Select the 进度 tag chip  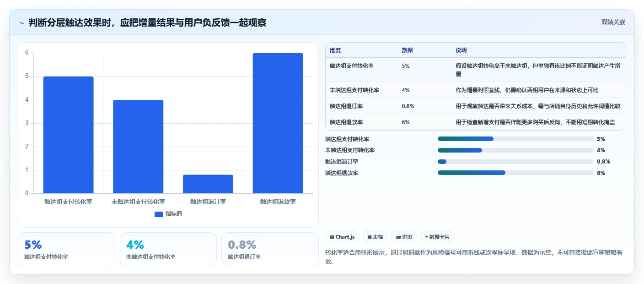404,237
